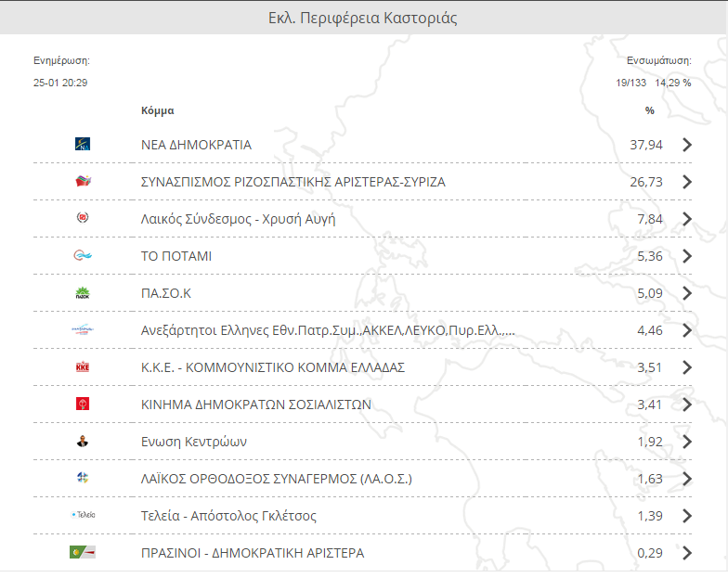Expand the ΛΑ.Ο.Σ. row chevron
The image size is (728, 578).
tap(687, 479)
